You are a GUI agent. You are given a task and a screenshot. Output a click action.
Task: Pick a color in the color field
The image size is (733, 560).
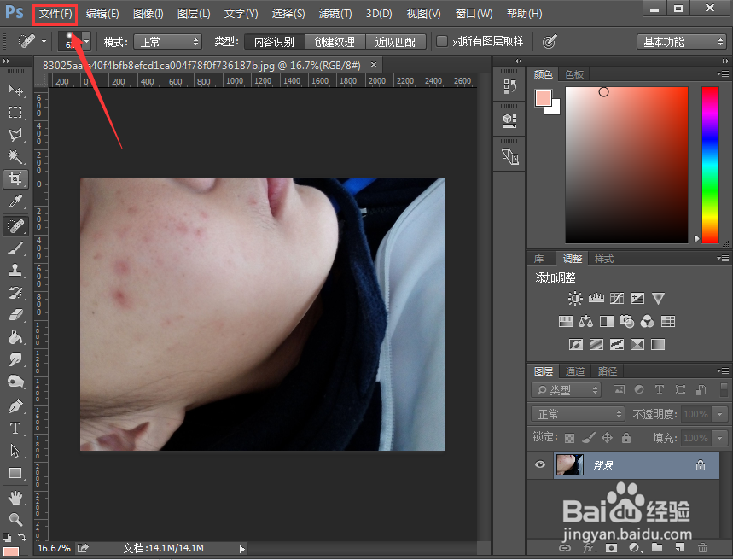point(626,165)
